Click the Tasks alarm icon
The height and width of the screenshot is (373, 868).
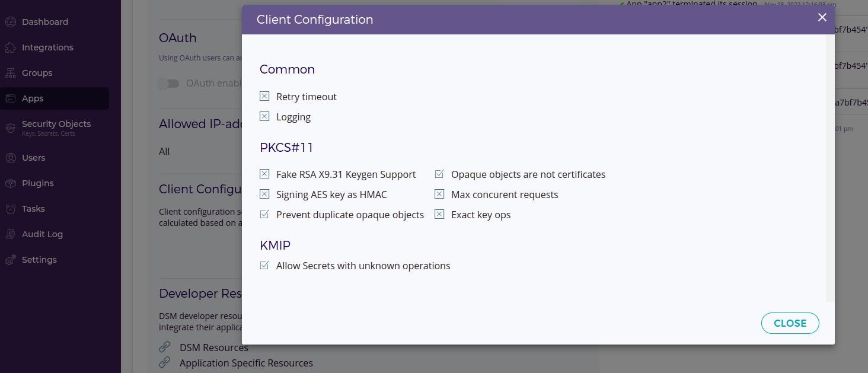(11, 209)
